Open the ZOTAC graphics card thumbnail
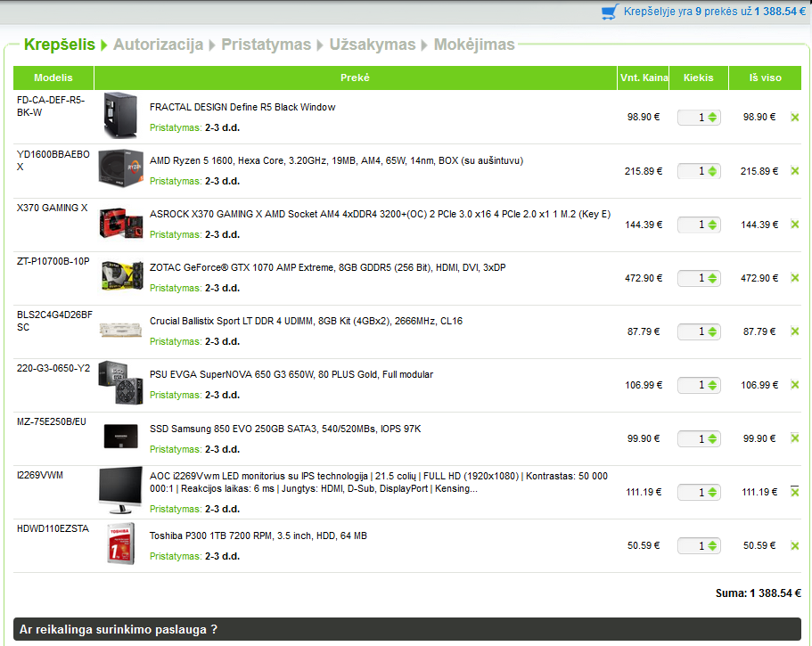This screenshot has width=812, height=646. coord(121,276)
